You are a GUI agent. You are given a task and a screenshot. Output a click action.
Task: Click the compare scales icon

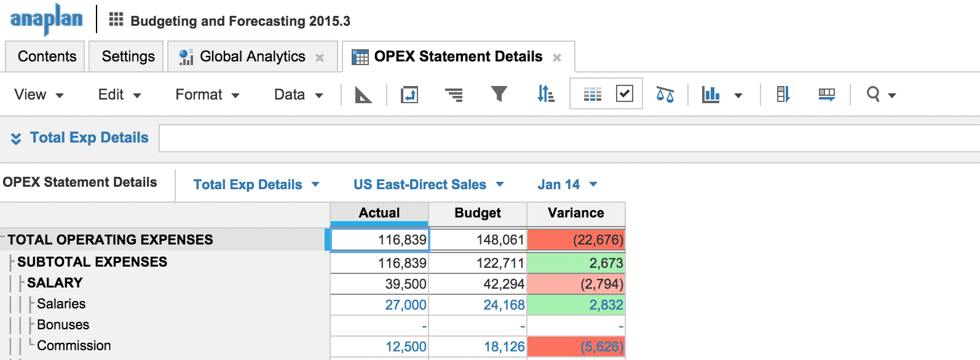point(665,95)
